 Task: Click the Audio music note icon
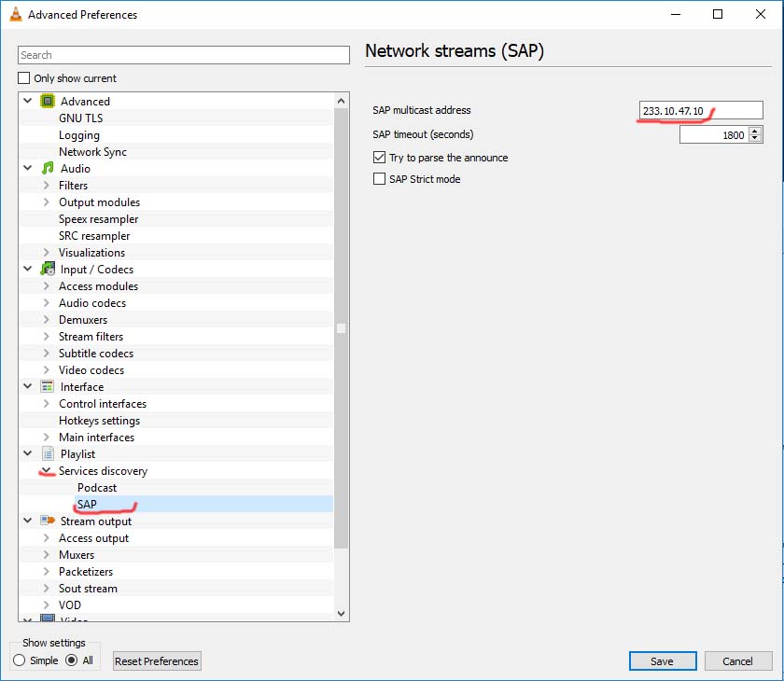click(48, 168)
